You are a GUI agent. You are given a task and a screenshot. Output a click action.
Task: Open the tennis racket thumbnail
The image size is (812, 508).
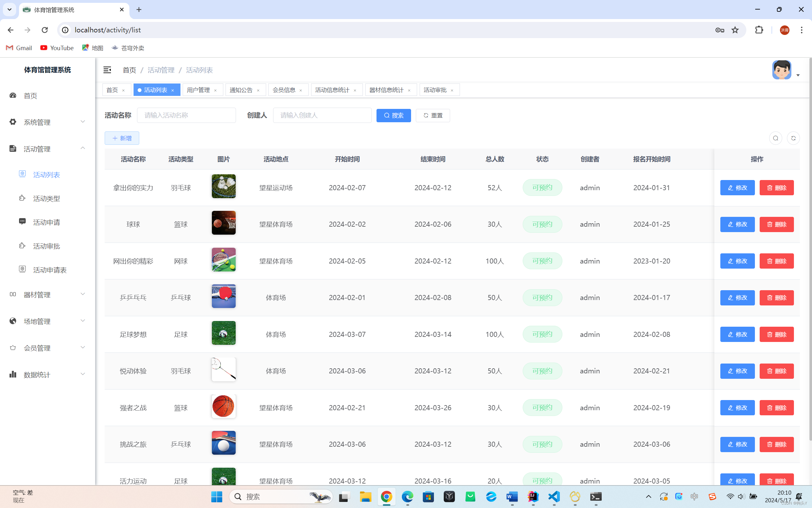tap(224, 259)
